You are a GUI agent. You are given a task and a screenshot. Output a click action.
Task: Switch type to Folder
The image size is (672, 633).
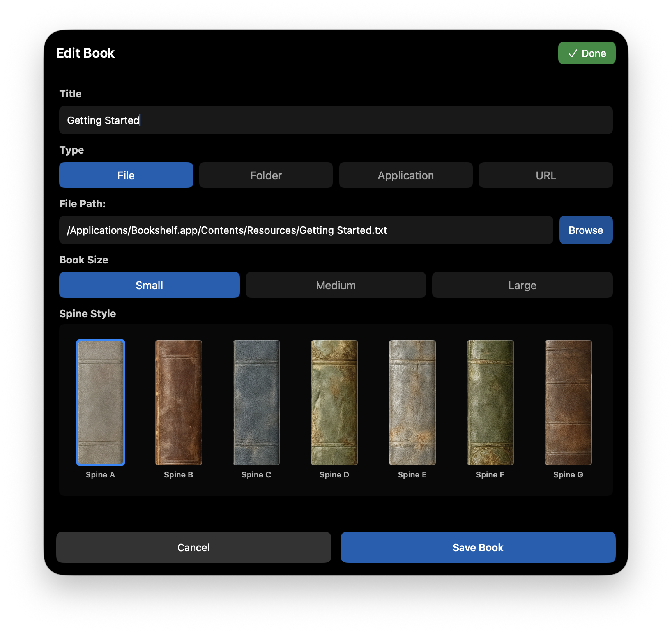point(266,175)
